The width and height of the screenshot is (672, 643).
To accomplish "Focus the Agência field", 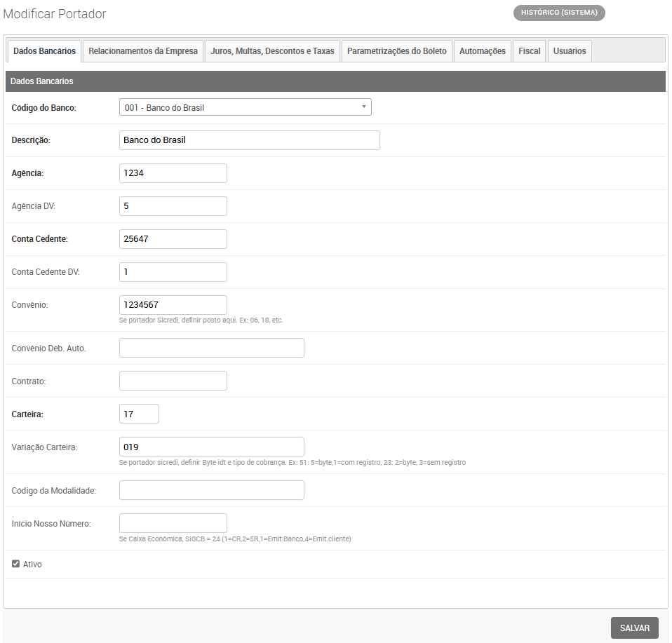I will coord(173,173).
